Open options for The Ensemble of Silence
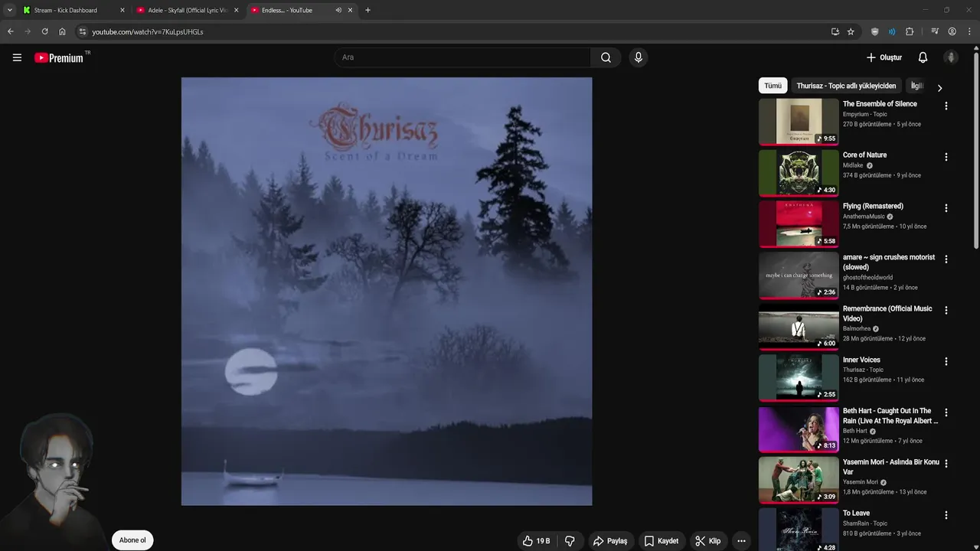Image resolution: width=980 pixels, height=551 pixels. [946, 106]
